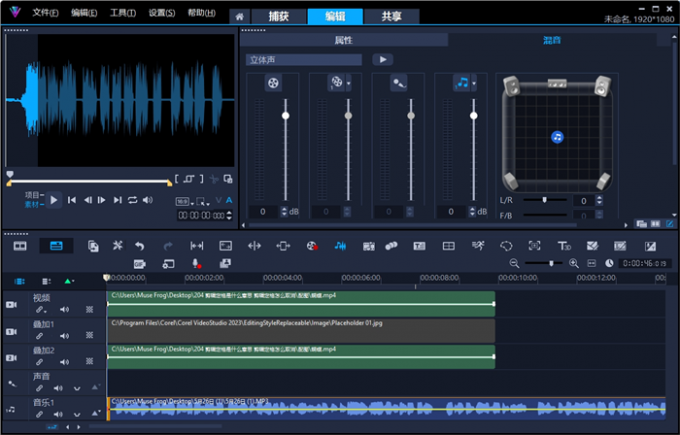Select the Placeholder 01.jpg clip on timeline
The width and height of the screenshot is (680, 435).
tap(301, 330)
